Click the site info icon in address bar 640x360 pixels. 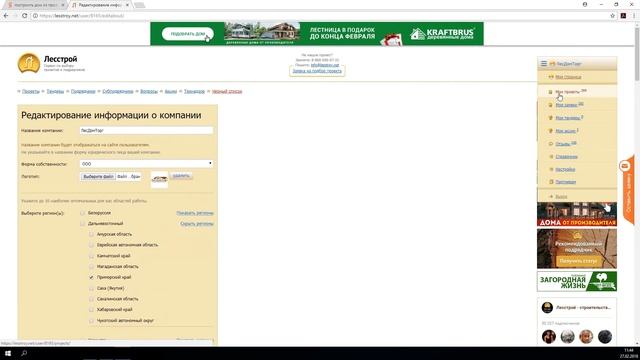35,16
